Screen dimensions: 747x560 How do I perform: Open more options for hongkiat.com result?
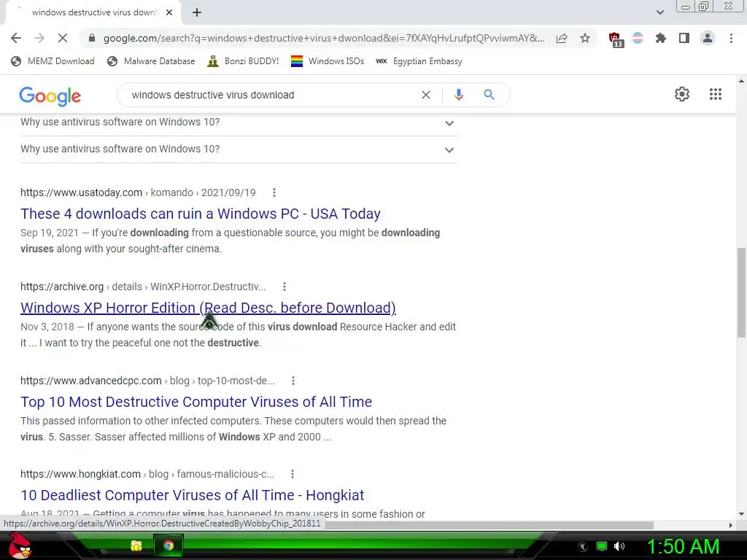tap(293, 474)
